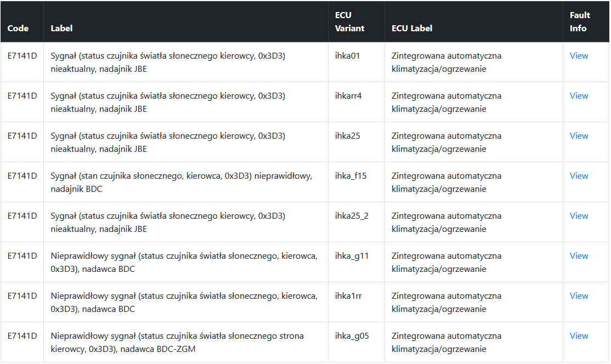
Task: Open View link for ihka01 variant
Action: coord(579,56)
